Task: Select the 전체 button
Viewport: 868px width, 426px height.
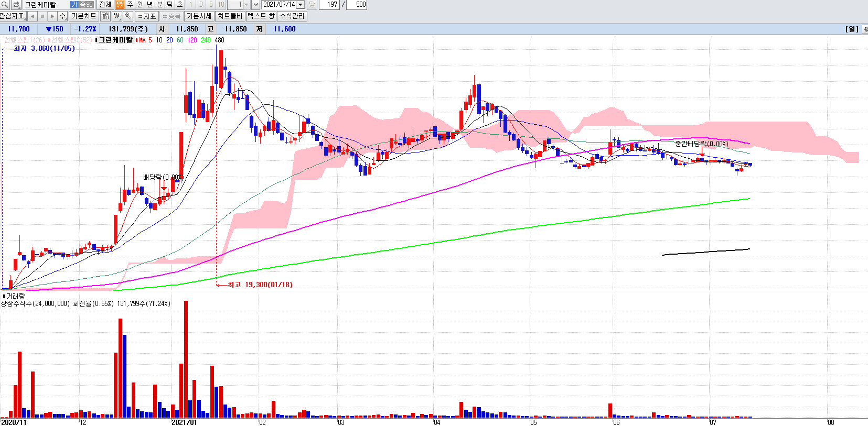Action: click(105, 5)
